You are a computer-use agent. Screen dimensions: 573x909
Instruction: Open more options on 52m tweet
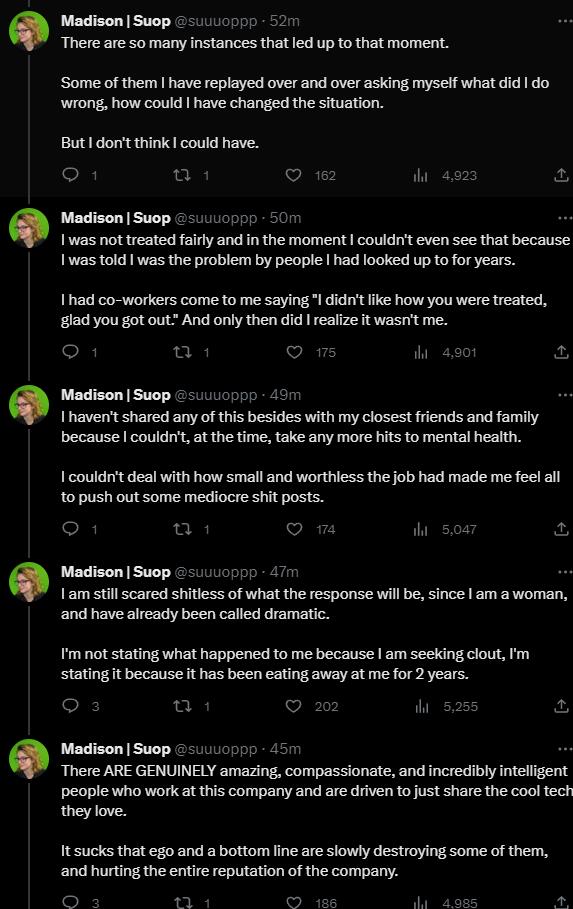coord(564,21)
